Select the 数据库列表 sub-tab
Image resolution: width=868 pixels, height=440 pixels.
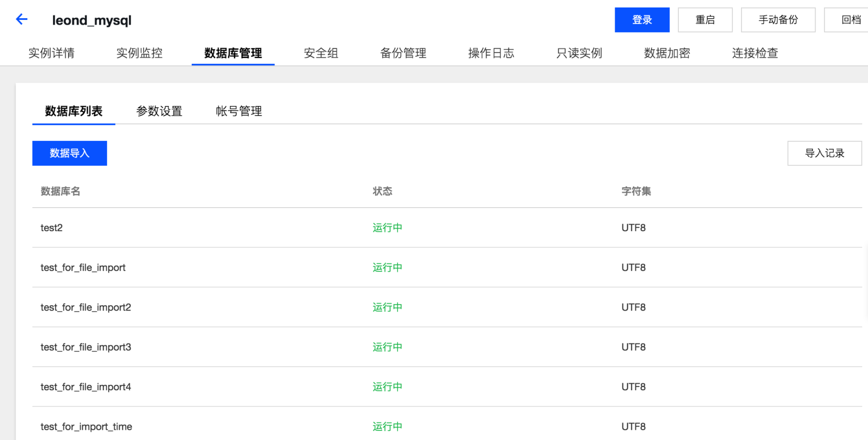pyautogui.click(x=74, y=111)
